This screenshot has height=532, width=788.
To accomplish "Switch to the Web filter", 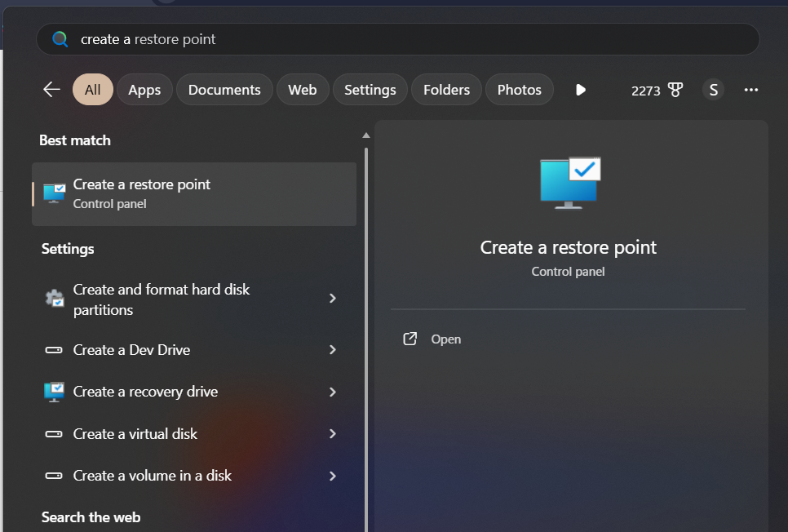I will (303, 90).
